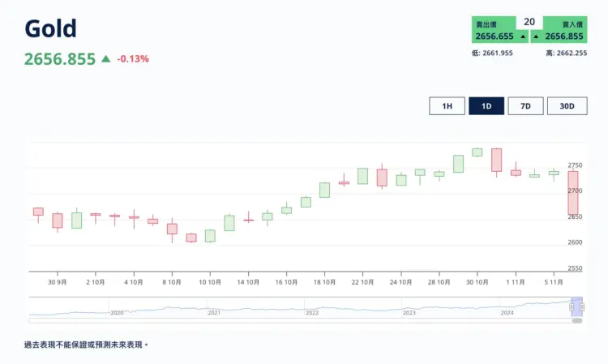Click the right handle of range navigator

(582, 307)
